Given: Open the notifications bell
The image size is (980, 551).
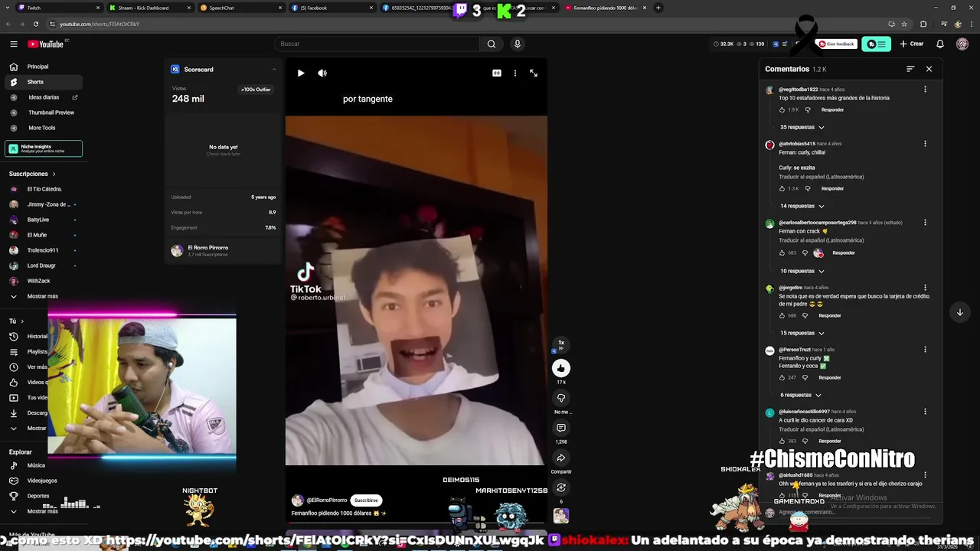Looking at the screenshot, I should pyautogui.click(x=940, y=44).
